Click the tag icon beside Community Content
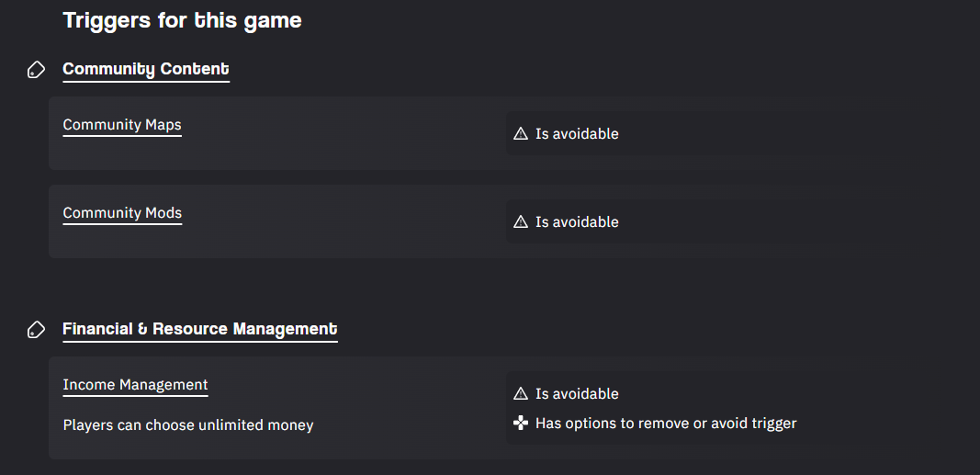 (36, 70)
